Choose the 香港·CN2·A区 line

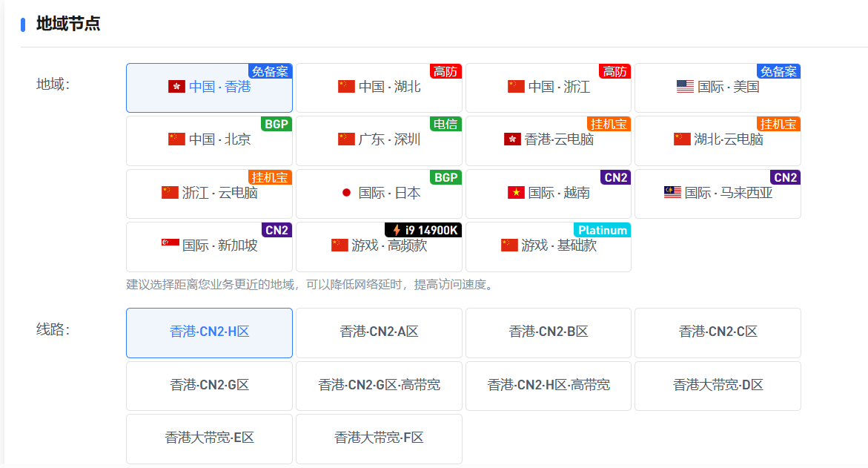coord(379,332)
